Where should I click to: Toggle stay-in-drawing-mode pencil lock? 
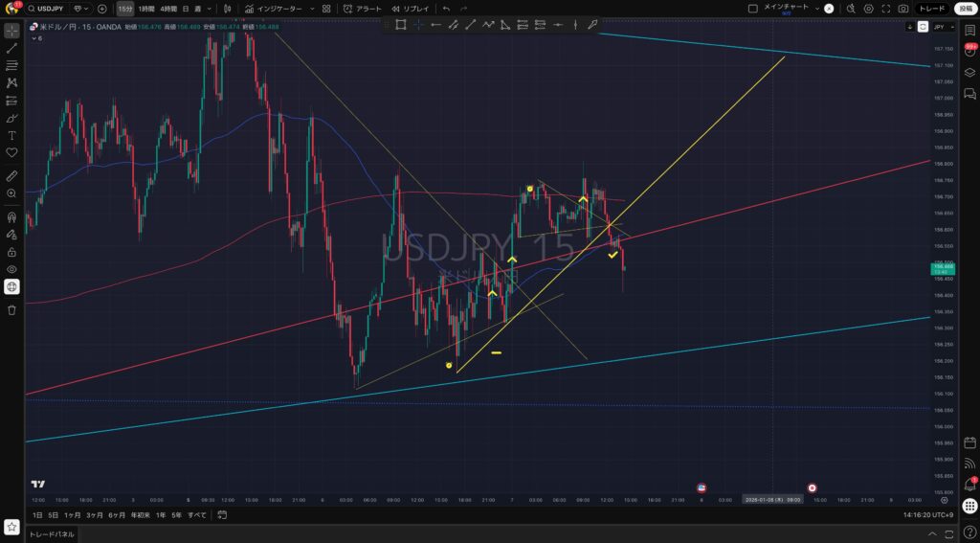[x=11, y=235]
